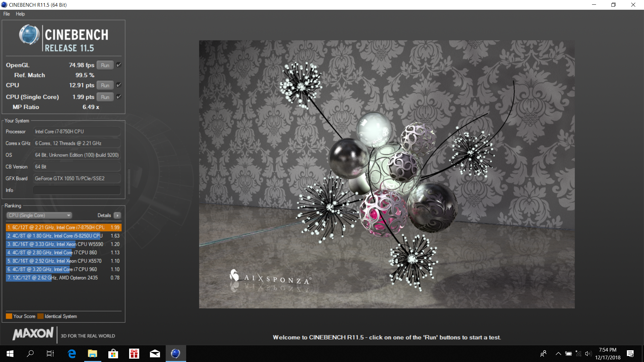Open the Mail app from taskbar

click(155, 354)
